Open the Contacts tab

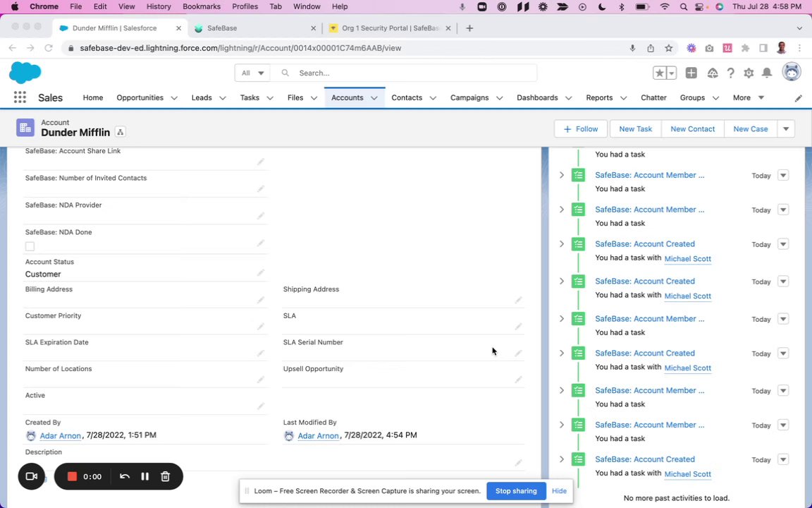click(x=407, y=97)
